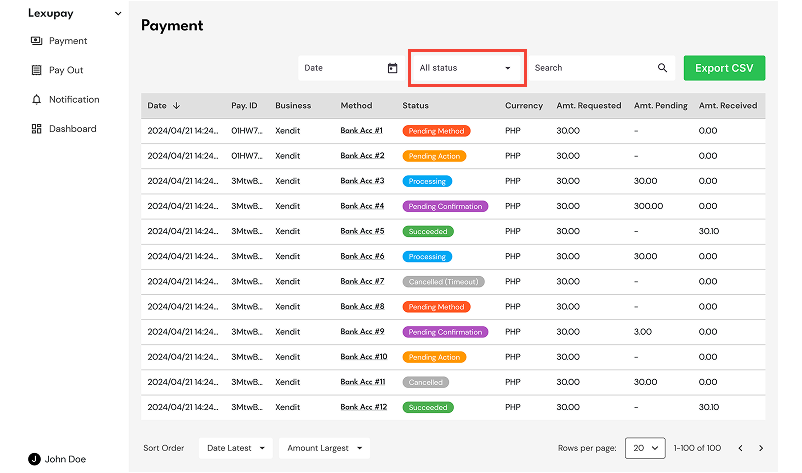Click the Pending Confirmation badge for Bank Acc #4

click(x=445, y=206)
